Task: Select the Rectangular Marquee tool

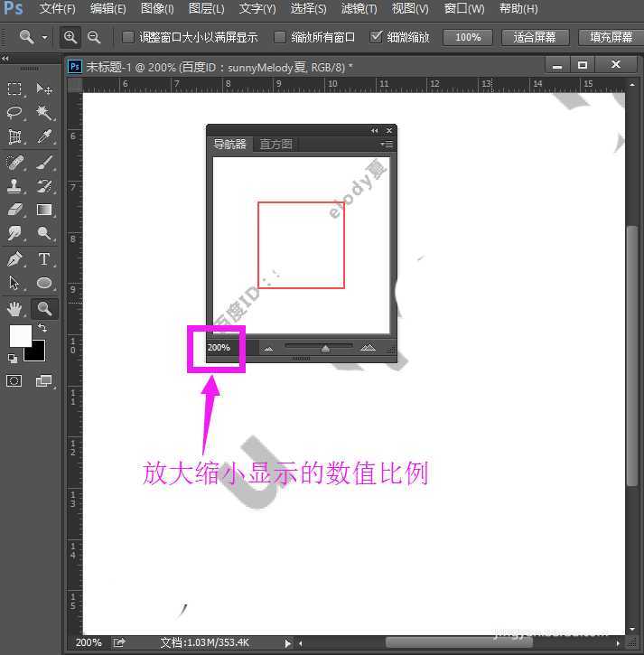Action: click(15, 89)
